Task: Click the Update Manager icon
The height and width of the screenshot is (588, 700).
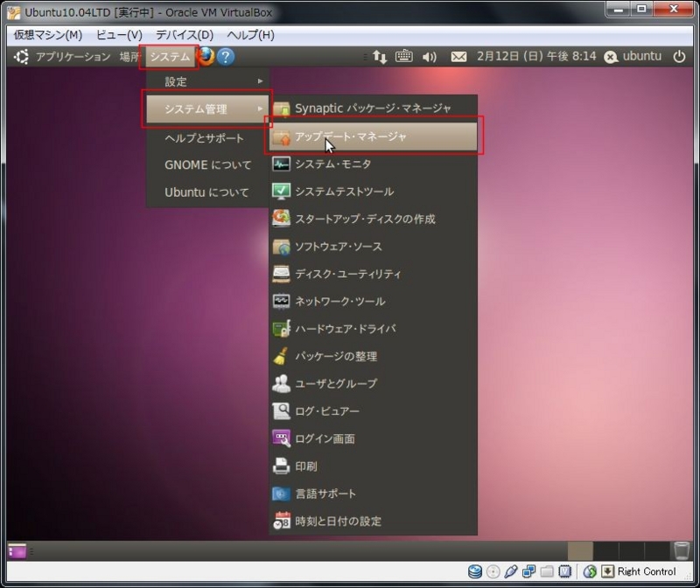Action: 281,137
